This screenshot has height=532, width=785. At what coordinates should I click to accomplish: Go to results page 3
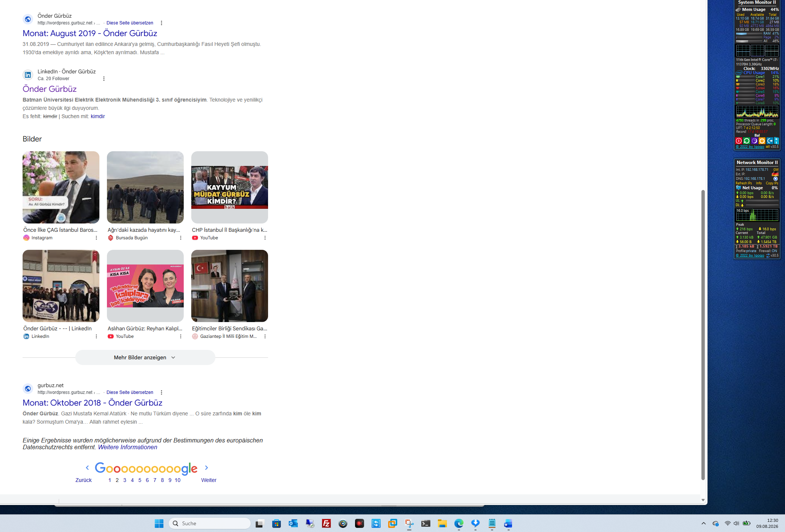point(125,480)
